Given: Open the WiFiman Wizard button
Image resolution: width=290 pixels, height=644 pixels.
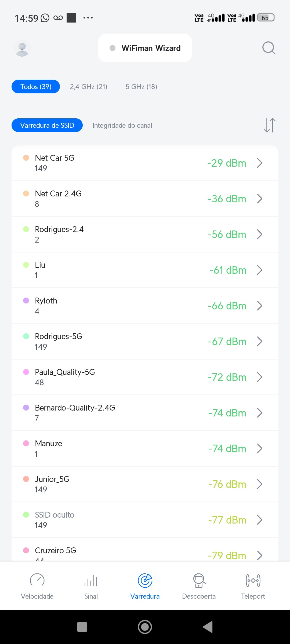Looking at the screenshot, I should (x=145, y=48).
